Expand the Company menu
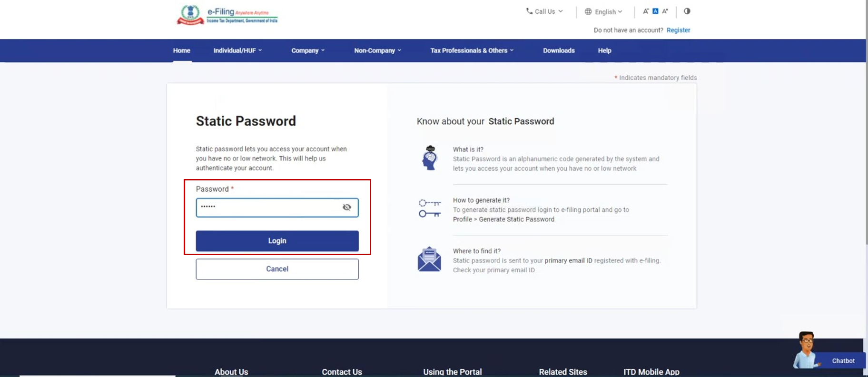The image size is (868, 377). pos(308,50)
